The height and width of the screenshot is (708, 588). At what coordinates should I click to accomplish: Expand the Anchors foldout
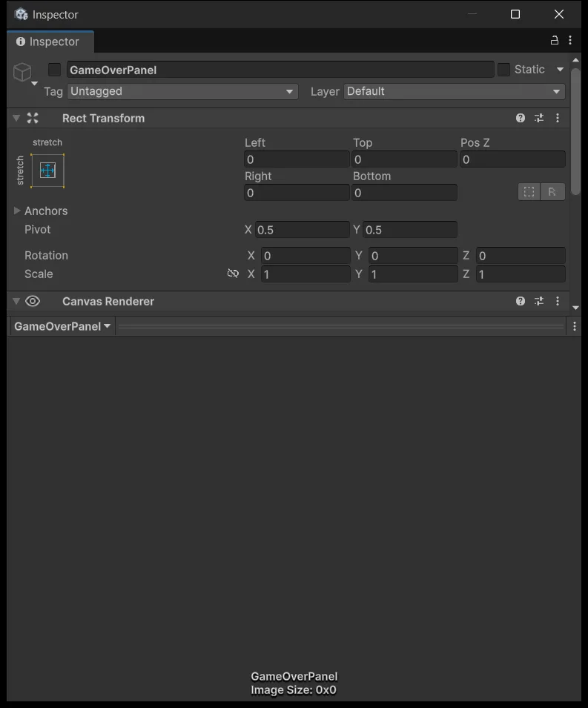pyautogui.click(x=17, y=211)
